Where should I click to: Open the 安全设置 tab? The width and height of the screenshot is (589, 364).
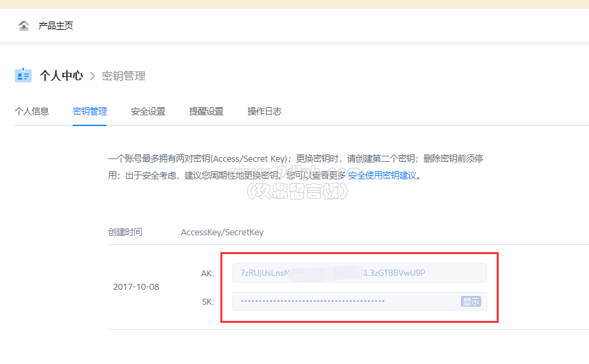click(x=148, y=112)
